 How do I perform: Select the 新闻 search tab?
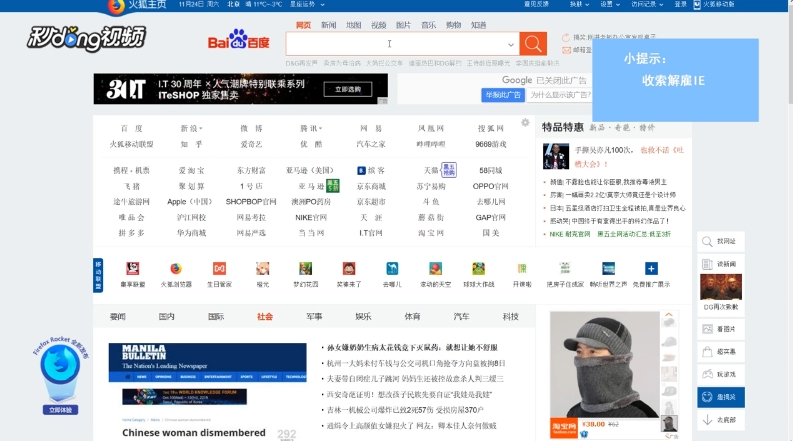tap(328, 25)
